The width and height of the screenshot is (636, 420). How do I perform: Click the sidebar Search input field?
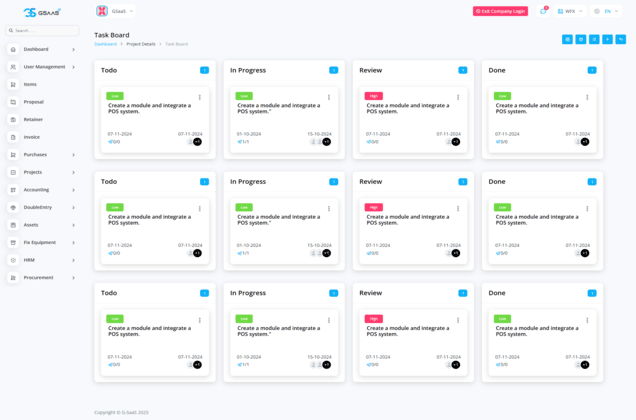point(45,31)
